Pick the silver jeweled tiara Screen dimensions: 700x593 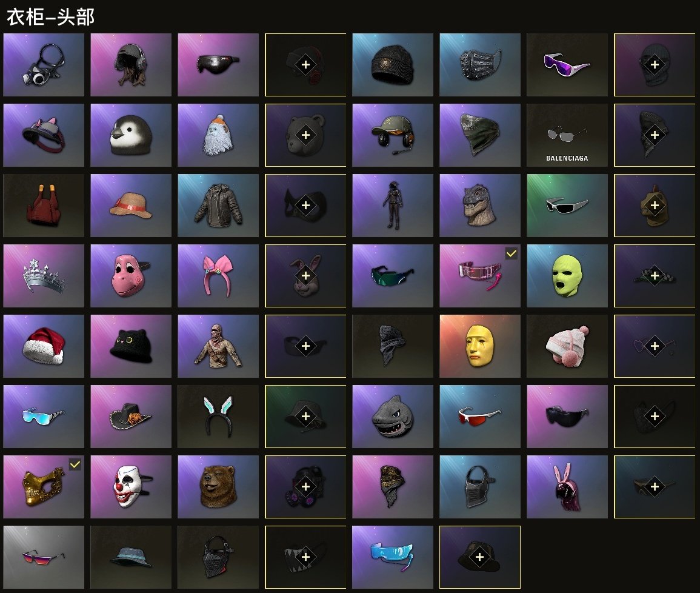pos(44,275)
